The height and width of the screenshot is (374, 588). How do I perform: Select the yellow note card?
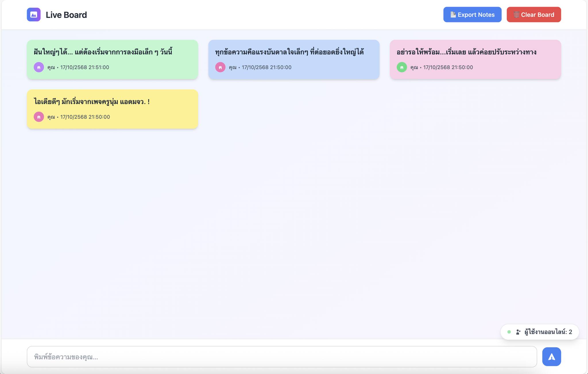click(x=113, y=109)
